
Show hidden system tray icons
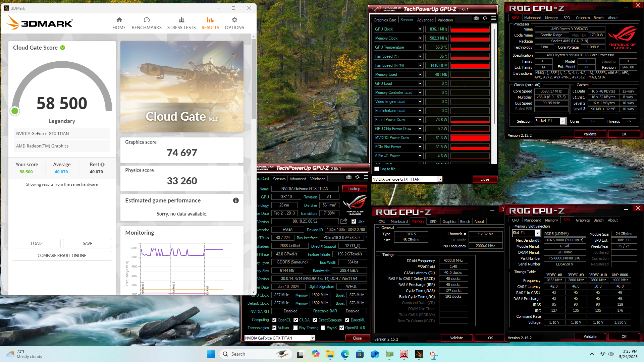[592, 354]
